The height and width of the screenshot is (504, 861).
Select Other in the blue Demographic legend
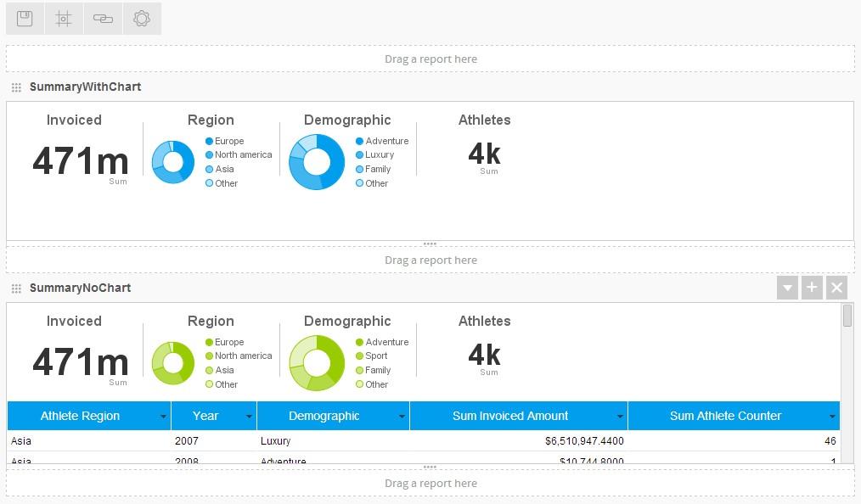pyautogui.click(x=372, y=183)
